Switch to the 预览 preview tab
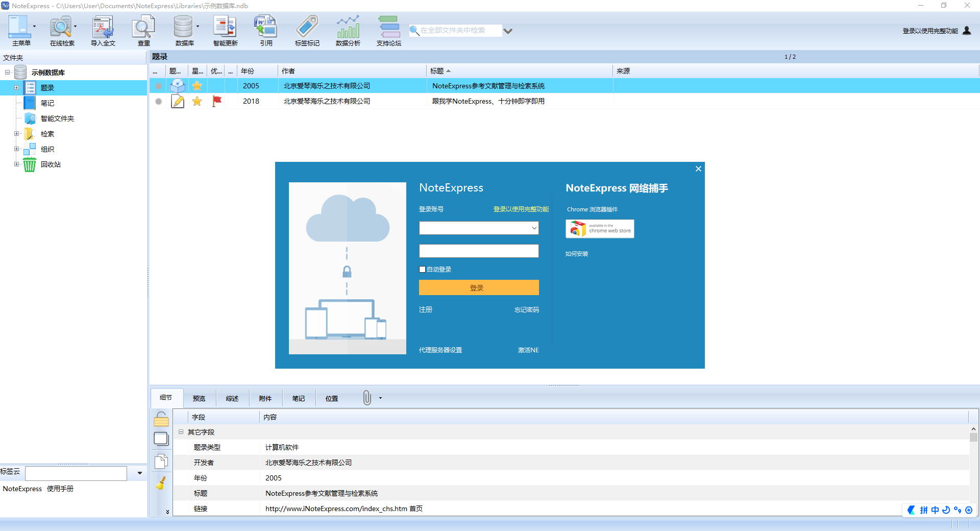The image size is (980, 531). coord(199,398)
